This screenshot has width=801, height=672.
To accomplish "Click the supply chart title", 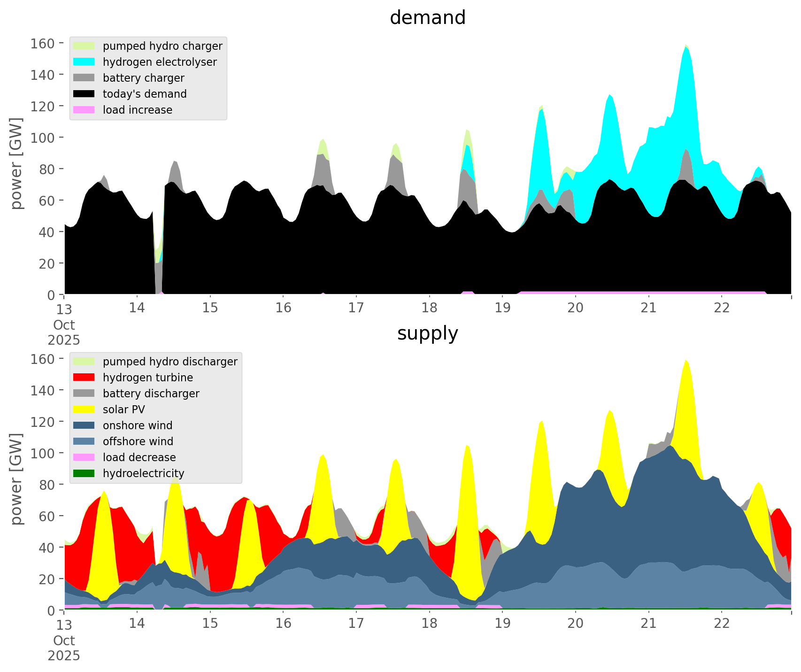I will [x=427, y=333].
